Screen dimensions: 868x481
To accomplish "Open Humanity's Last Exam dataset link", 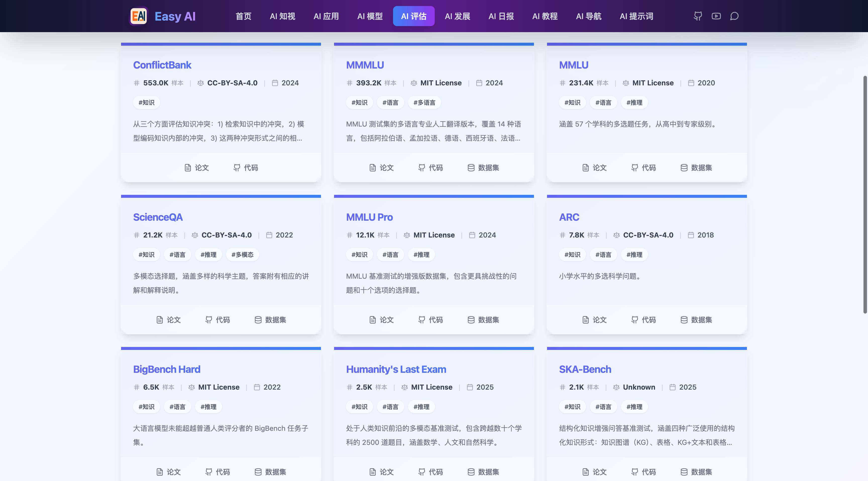I will [x=483, y=471].
